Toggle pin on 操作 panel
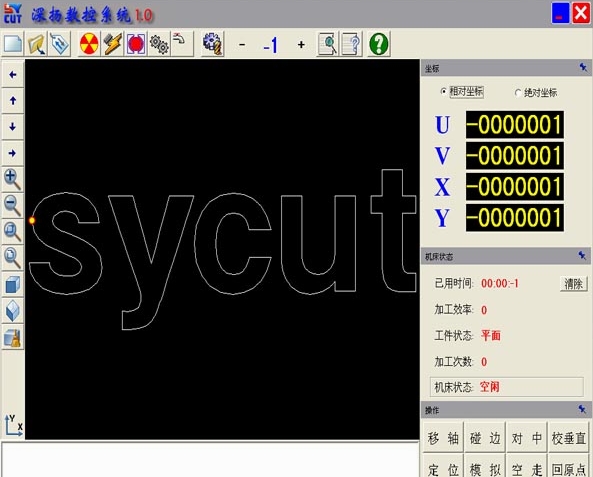 click(x=582, y=409)
